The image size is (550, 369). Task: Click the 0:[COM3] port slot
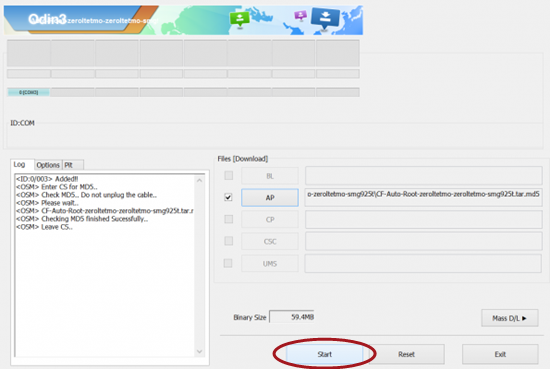tap(28, 92)
